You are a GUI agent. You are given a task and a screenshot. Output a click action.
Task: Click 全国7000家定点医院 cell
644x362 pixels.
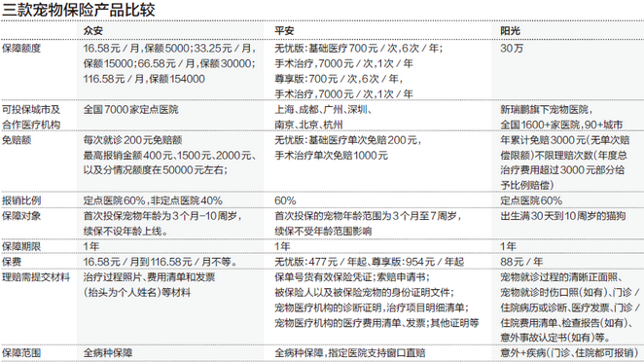pyautogui.click(x=130, y=110)
